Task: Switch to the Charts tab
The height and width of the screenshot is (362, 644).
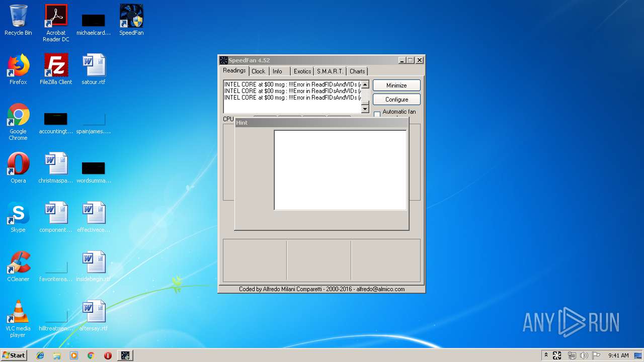Action: [x=357, y=71]
